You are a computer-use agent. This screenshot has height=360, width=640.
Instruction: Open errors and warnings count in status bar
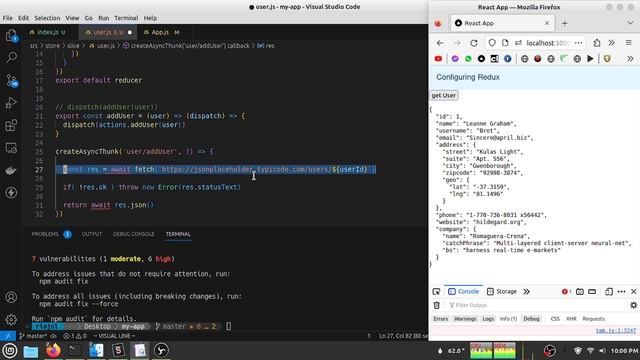75,336
